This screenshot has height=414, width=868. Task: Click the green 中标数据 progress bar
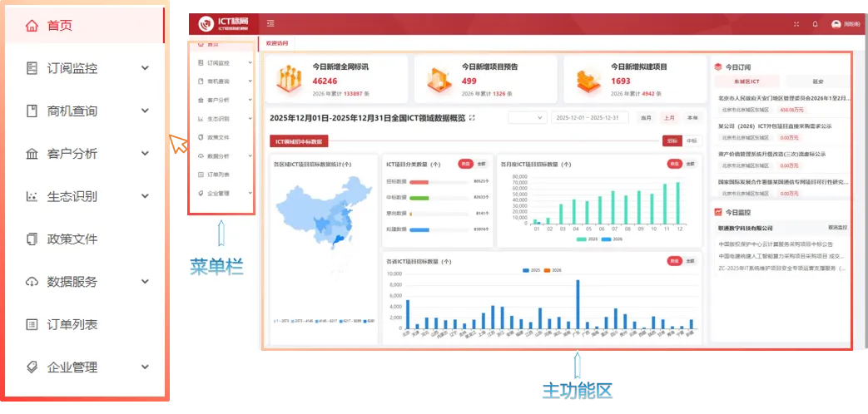[419, 197]
